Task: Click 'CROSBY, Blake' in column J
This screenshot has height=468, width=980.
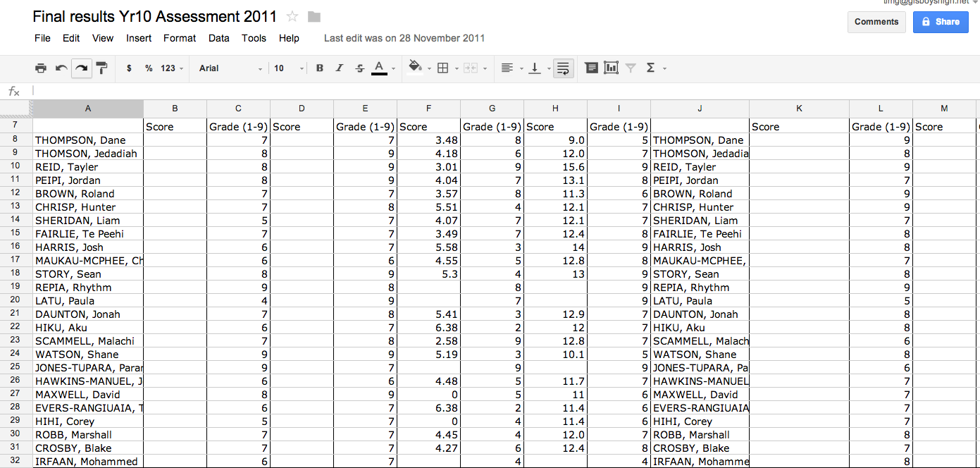Action: click(x=700, y=448)
